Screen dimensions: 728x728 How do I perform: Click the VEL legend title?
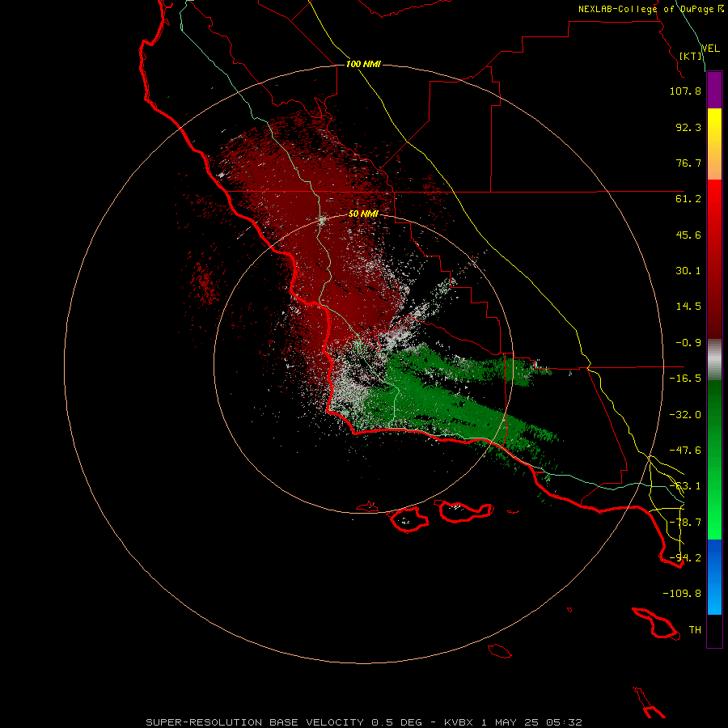point(710,49)
